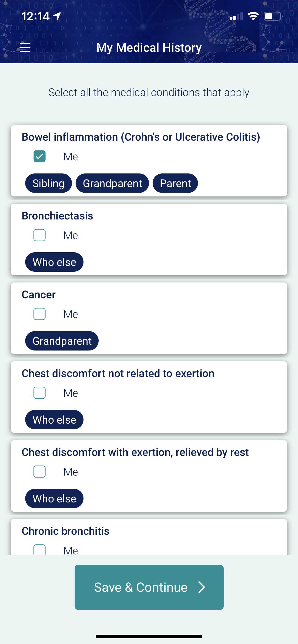Open Who else under Bronchiectasis
The image size is (298, 644).
(54, 262)
